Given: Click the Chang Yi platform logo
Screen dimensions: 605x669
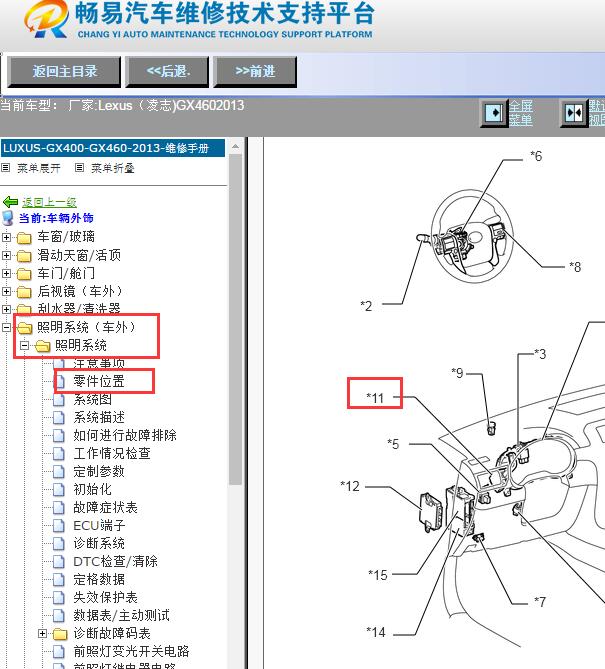Looking at the screenshot, I should tap(46, 19).
